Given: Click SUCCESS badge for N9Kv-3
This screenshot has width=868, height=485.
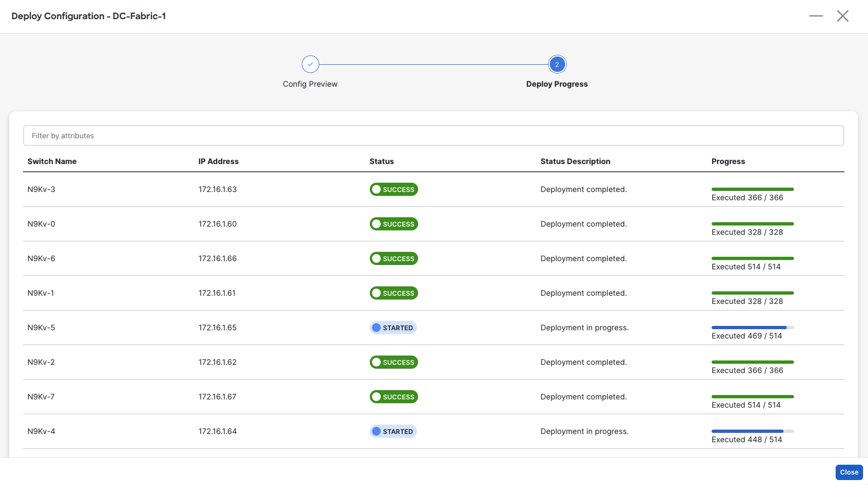Looking at the screenshot, I should [x=393, y=189].
